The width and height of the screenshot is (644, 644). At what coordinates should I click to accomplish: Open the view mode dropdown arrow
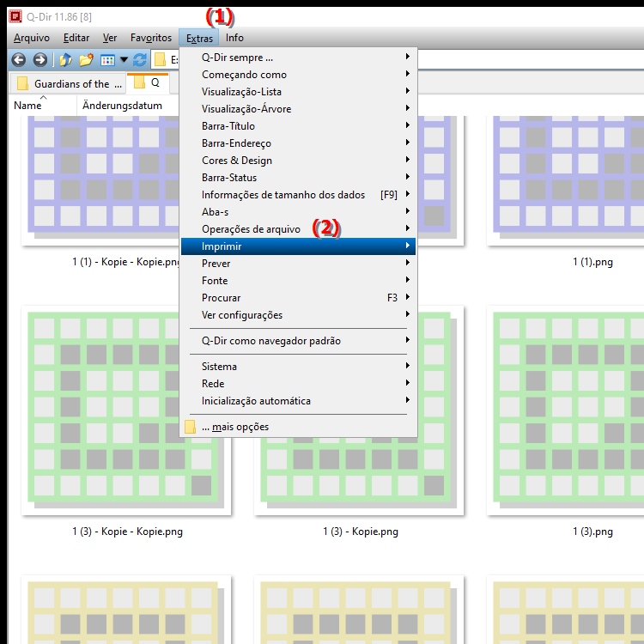point(124,60)
